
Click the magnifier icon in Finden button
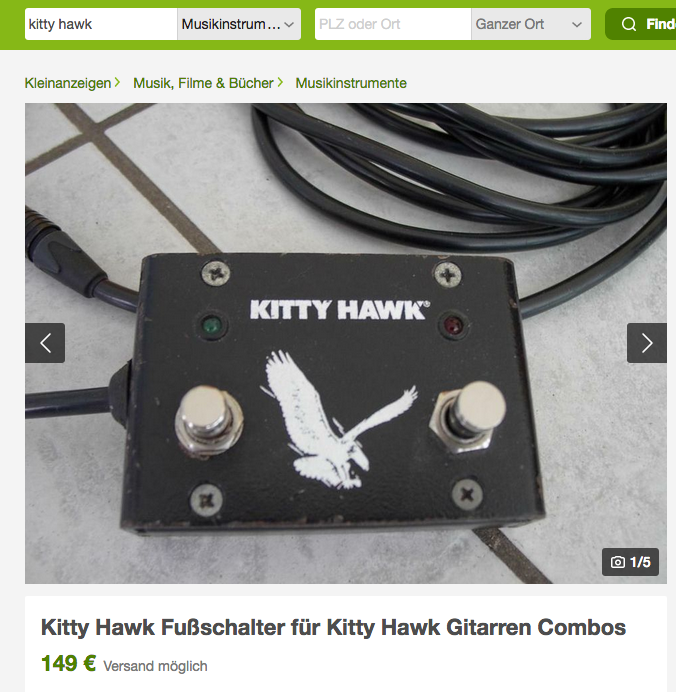pos(629,24)
